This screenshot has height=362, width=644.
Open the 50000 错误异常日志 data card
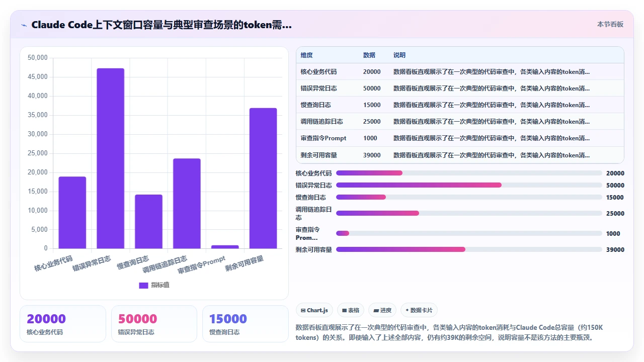coord(154,324)
